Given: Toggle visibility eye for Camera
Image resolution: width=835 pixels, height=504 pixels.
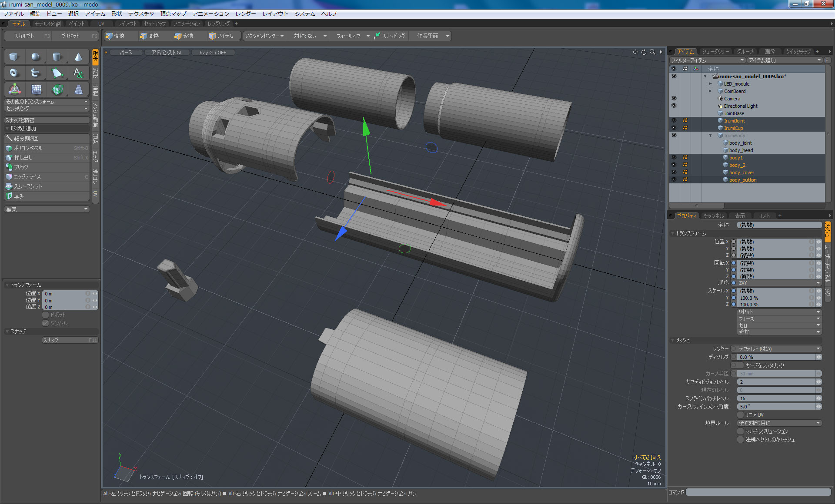Looking at the screenshot, I should [674, 99].
